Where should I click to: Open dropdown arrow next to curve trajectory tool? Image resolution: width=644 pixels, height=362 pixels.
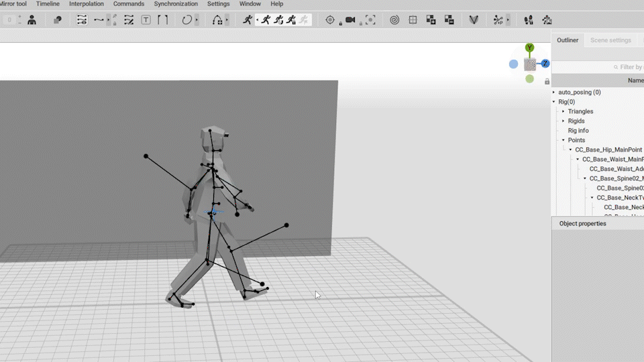tap(109, 19)
